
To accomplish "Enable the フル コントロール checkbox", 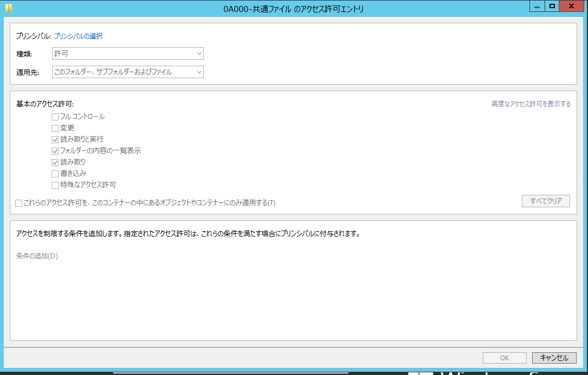I will coord(55,117).
